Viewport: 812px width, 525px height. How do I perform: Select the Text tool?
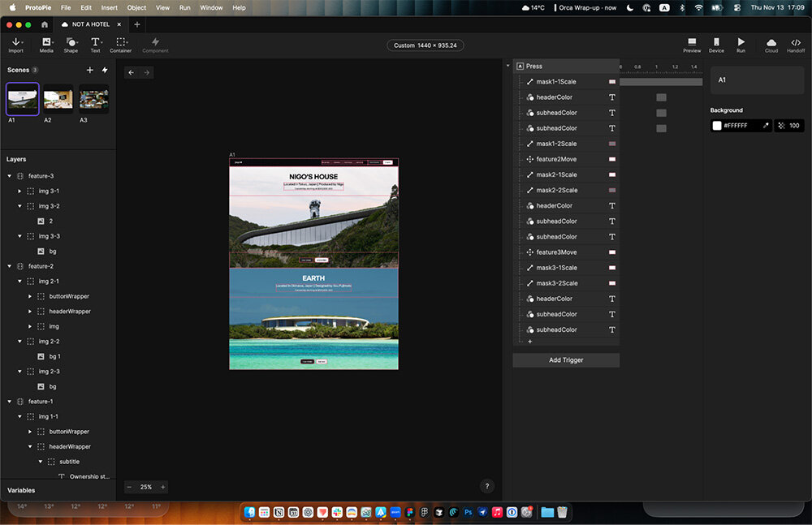click(x=95, y=41)
